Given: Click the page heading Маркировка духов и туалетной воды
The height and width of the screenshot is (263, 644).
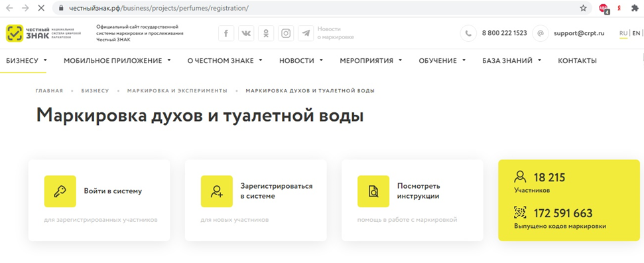Looking at the screenshot, I should coord(200,116).
